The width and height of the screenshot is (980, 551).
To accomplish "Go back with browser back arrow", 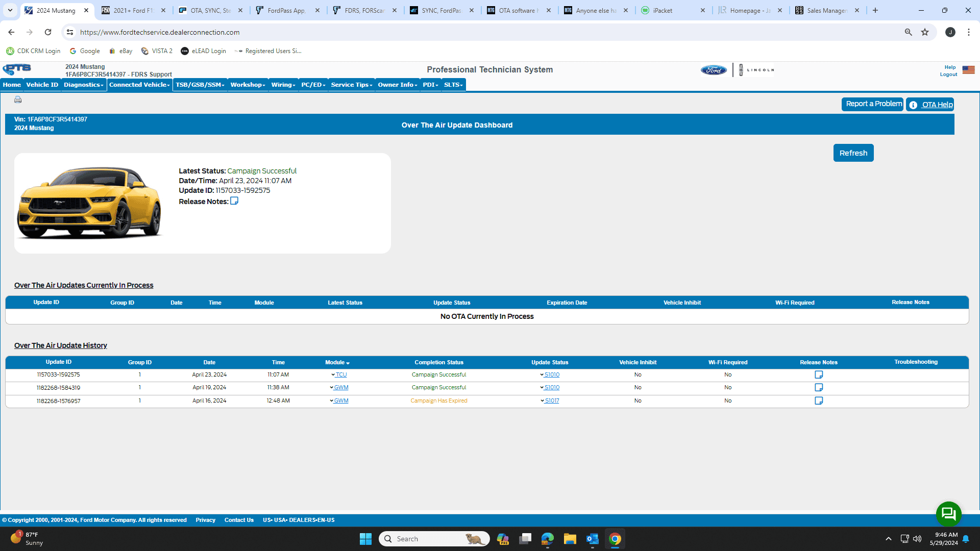I will pos(11,32).
